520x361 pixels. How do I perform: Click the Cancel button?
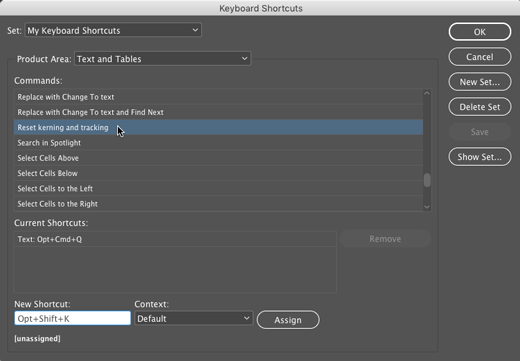coord(480,57)
